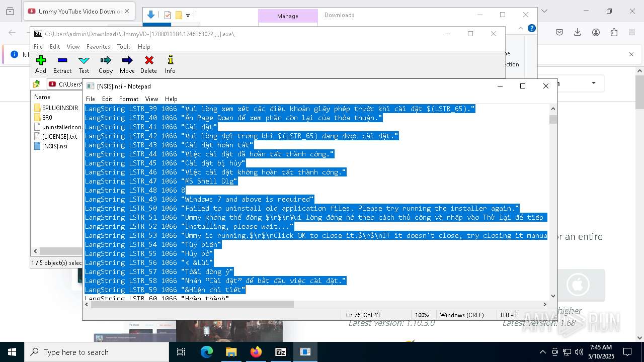Click Firefox back navigation arrow
Viewport: 644px width, 362px height.
[x=13, y=32]
